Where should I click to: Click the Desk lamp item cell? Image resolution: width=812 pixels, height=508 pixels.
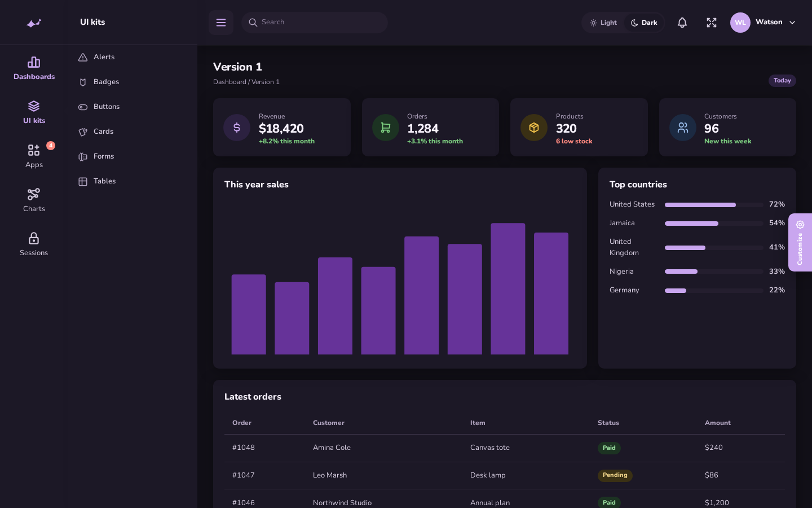tap(488, 475)
